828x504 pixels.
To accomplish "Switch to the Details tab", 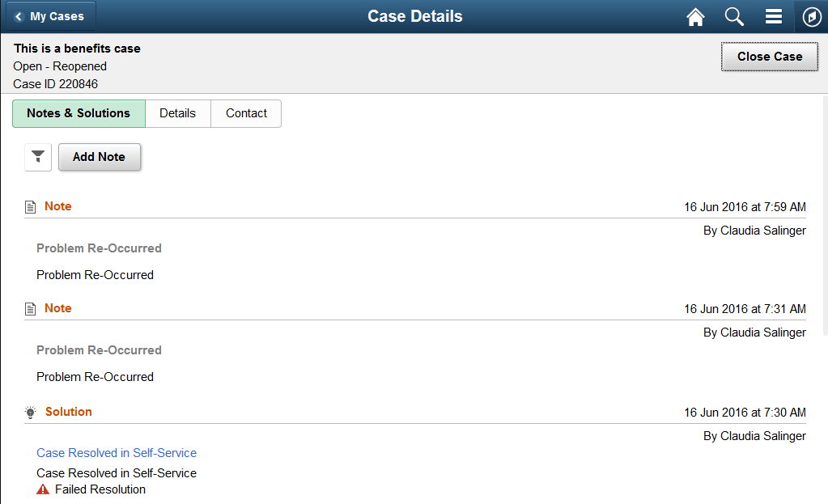I will click(177, 113).
